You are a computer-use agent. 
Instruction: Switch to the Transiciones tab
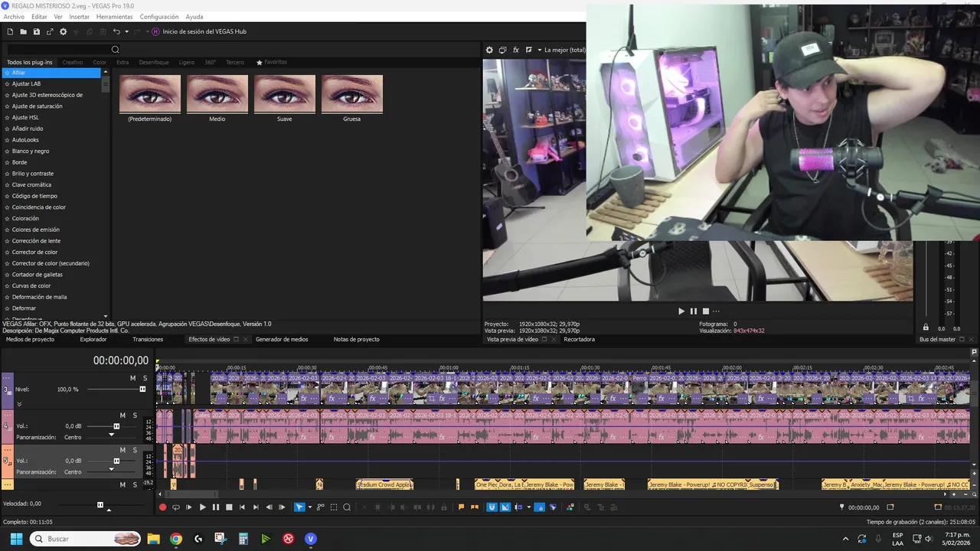point(148,339)
